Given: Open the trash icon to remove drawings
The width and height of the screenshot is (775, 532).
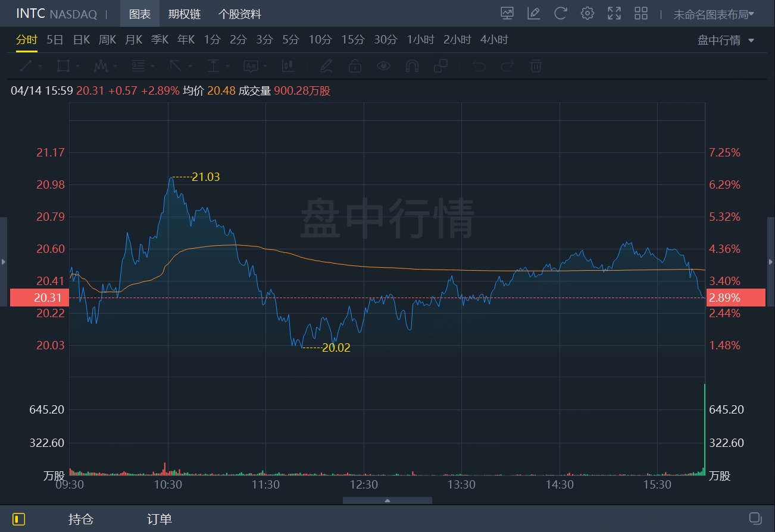Looking at the screenshot, I should click(x=536, y=66).
